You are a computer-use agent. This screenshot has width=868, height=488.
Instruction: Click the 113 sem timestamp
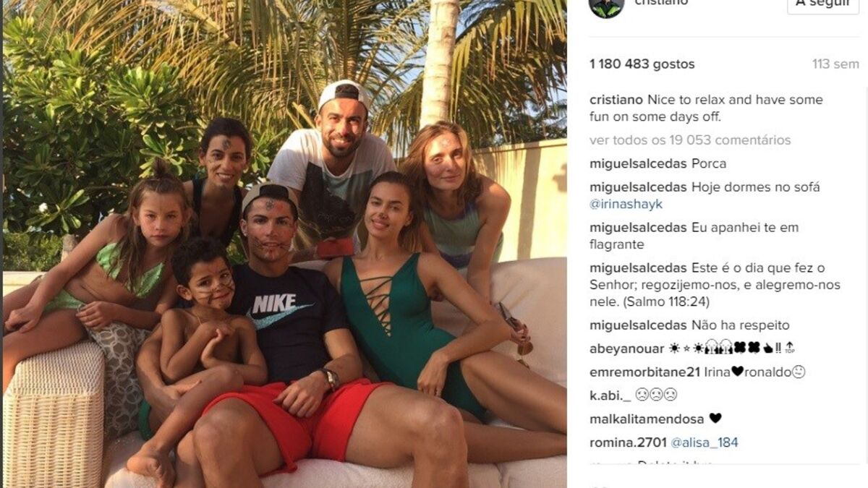pos(835,64)
